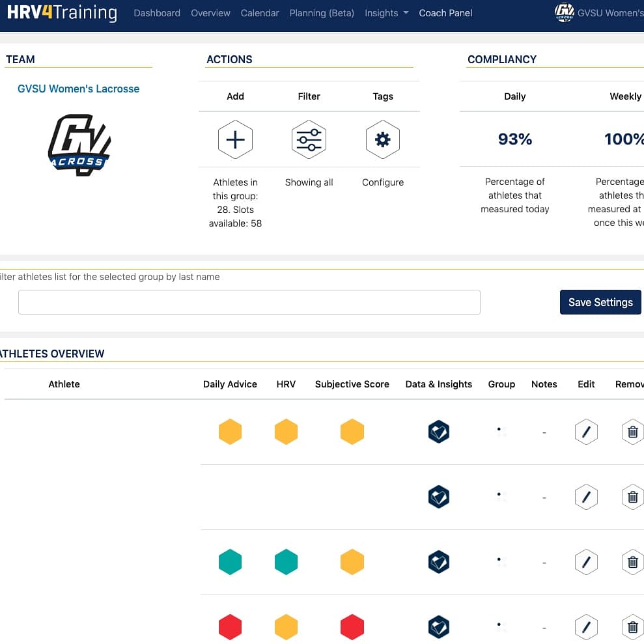This screenshot has height=644, width=644.
Task: Click the Daily Advice column header
Action: 230,384
